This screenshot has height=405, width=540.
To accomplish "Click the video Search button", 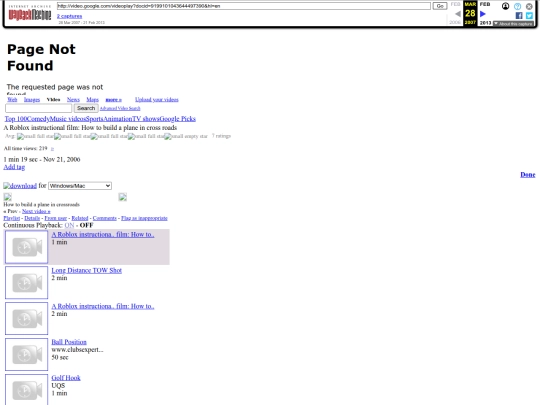I will pos(86,108).
